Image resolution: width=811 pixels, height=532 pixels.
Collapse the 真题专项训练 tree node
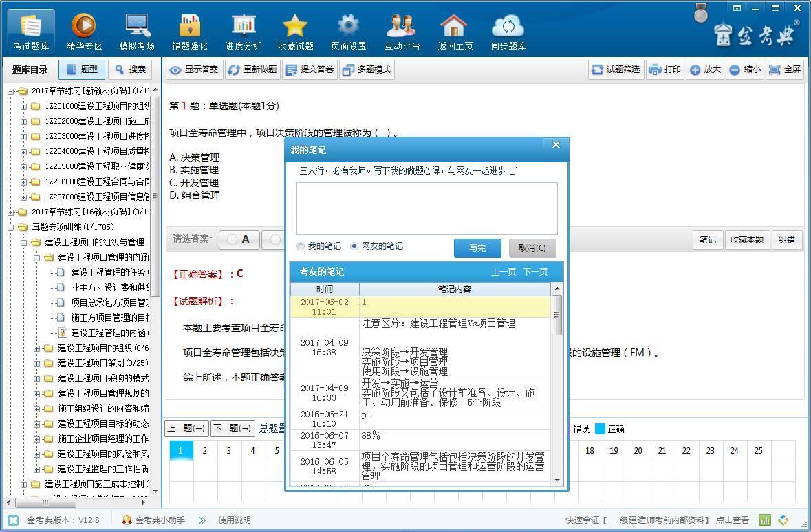(x=12, y=227)
